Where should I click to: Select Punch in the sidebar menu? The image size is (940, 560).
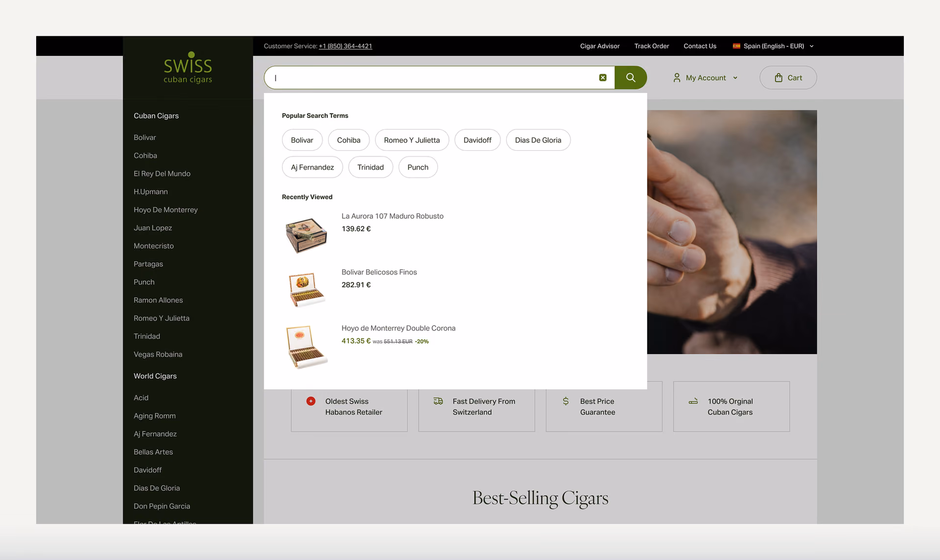tap(144, 282)
